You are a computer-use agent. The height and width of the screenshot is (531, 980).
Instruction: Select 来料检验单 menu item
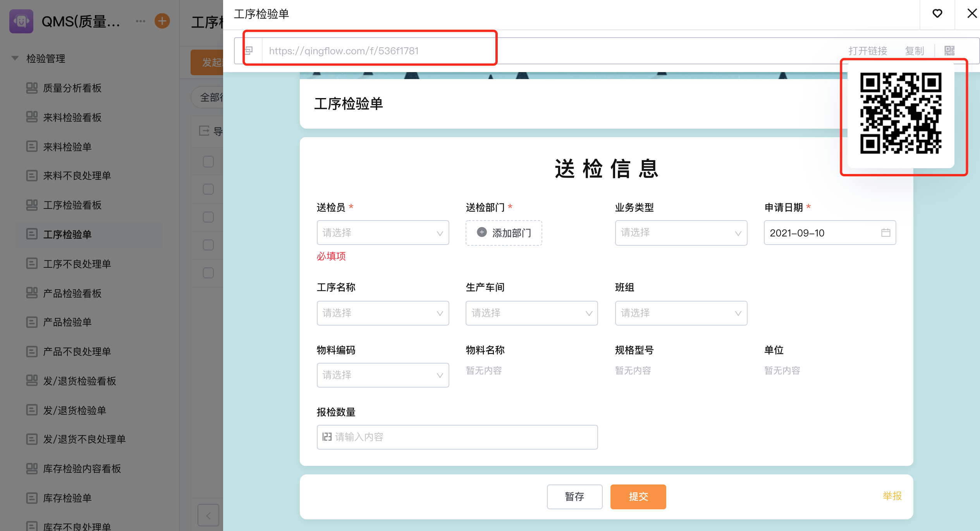click(67, 147)
